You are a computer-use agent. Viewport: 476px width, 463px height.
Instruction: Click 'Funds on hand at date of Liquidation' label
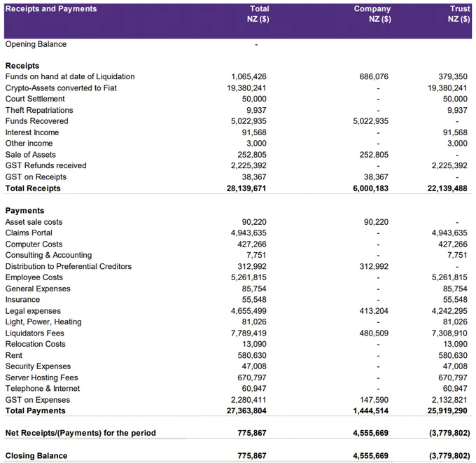(70, 76)
